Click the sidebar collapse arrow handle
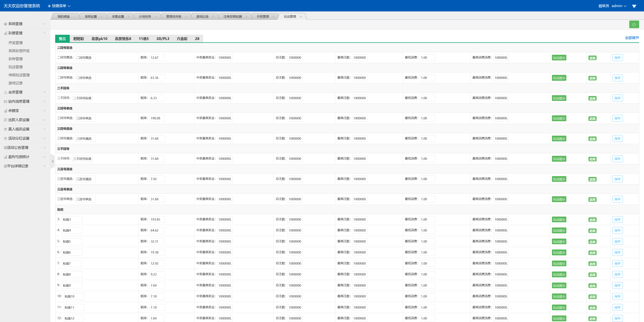 52,161
